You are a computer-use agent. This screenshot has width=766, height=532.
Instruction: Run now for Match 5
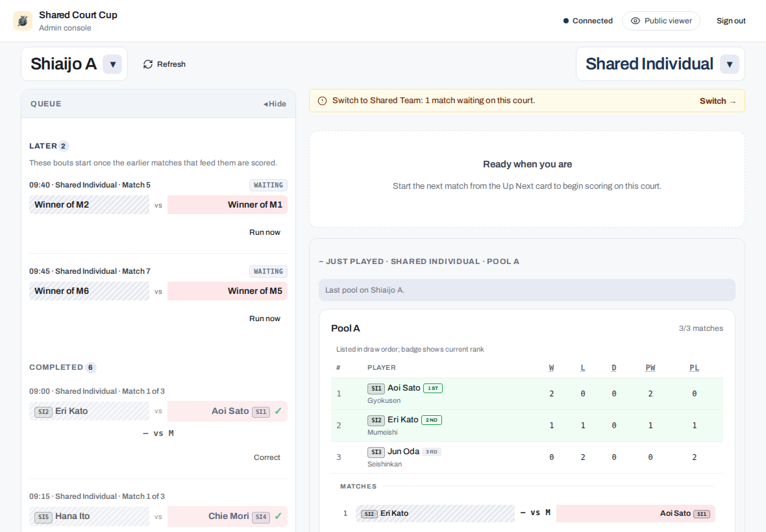[x=265, y=232]
